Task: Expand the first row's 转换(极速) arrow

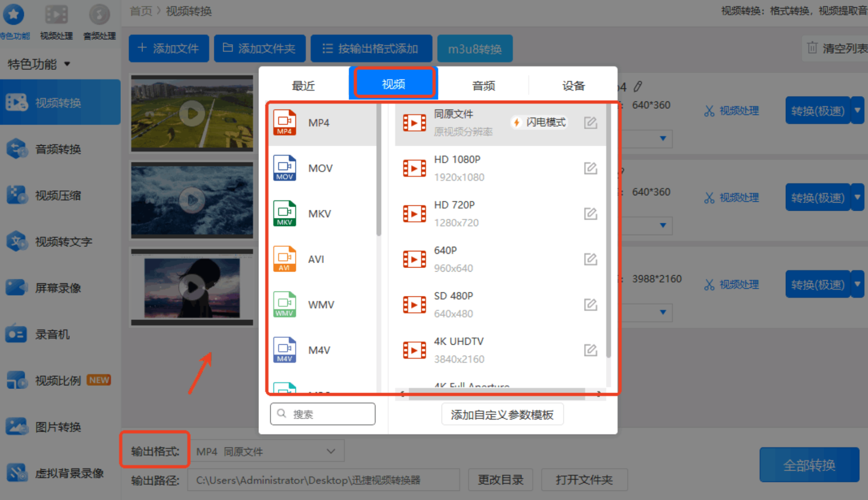Action: [857, 110]
